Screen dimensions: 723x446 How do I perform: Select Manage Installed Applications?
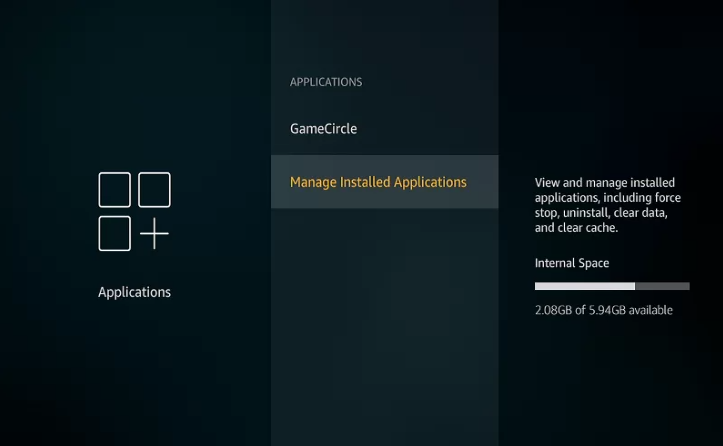384,182
